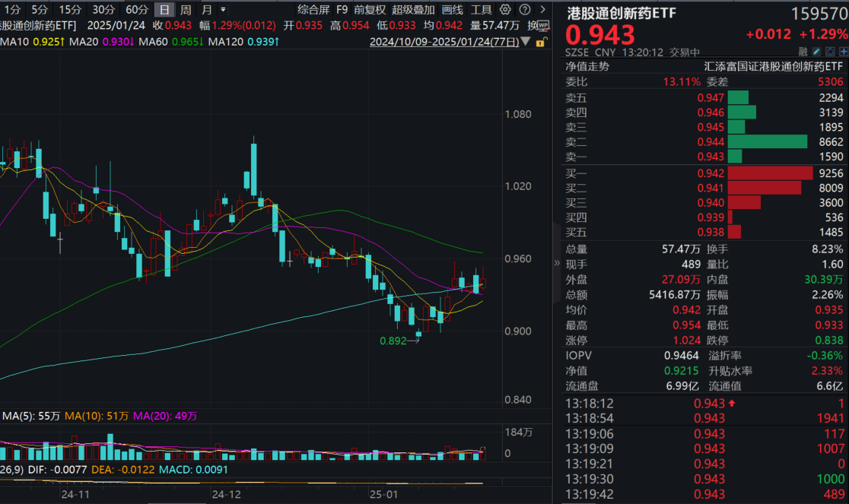Image resolution: width=849 pixels, height=504 pixels.
Task: Click the pencil edit icon beside 融
Action: (816, 50)
